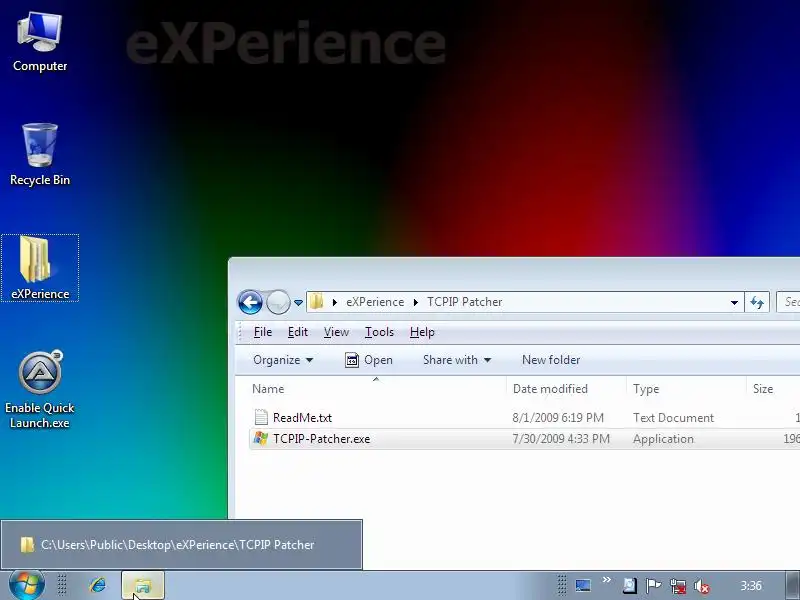Click the desktop toolbar monitor icon in taskbar
This screenshot has width=800, height=600.
[x=583, y=585]
